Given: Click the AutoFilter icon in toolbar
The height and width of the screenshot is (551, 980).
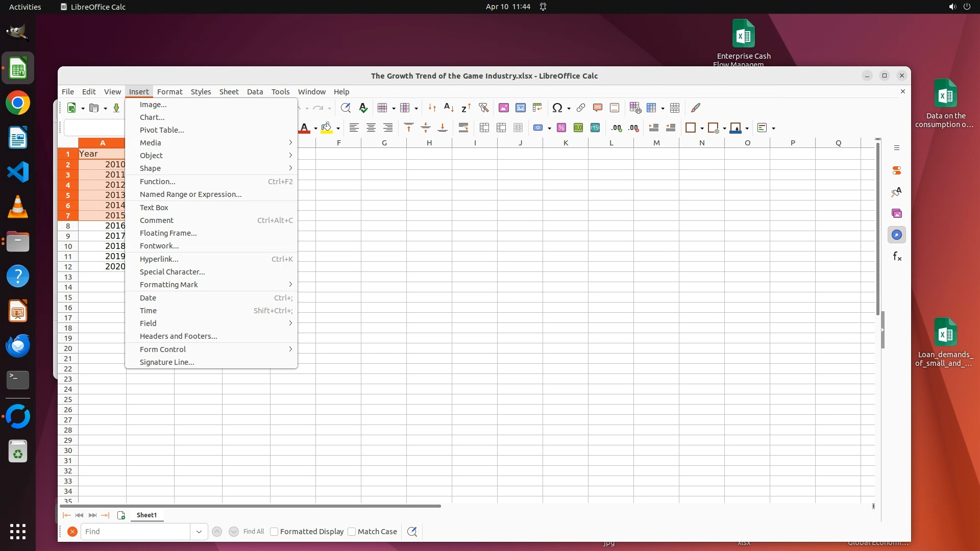Looking at the screenshot, I should (x=483, y=108).
